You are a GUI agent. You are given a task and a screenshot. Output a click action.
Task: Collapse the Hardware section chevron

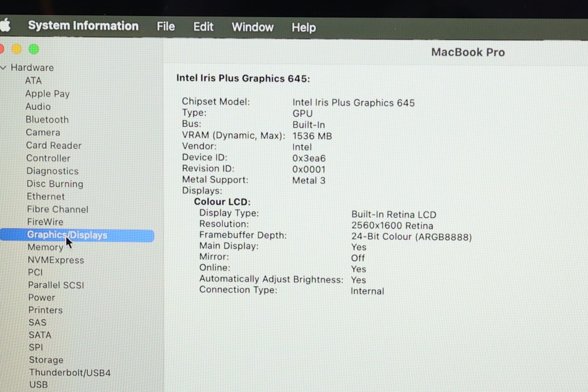[x=4, y=68]
